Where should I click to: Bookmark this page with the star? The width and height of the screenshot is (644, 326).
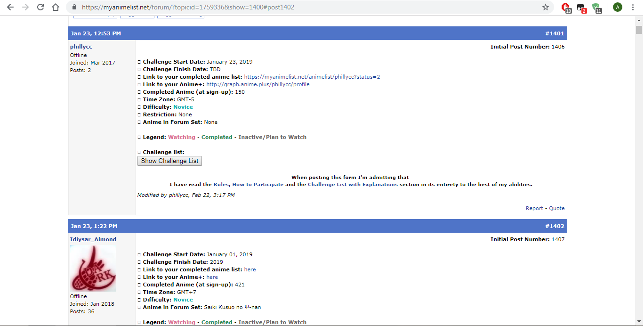[546, 7]
